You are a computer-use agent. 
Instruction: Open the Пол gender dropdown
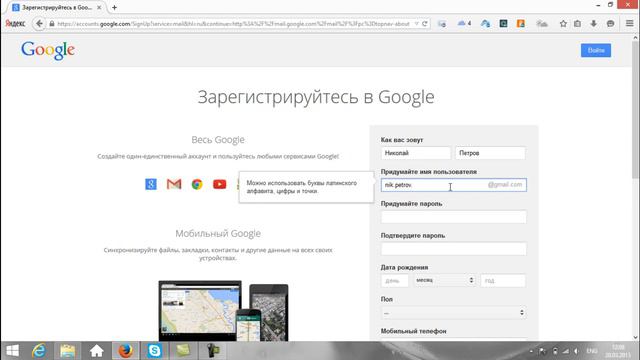point(453,313)
